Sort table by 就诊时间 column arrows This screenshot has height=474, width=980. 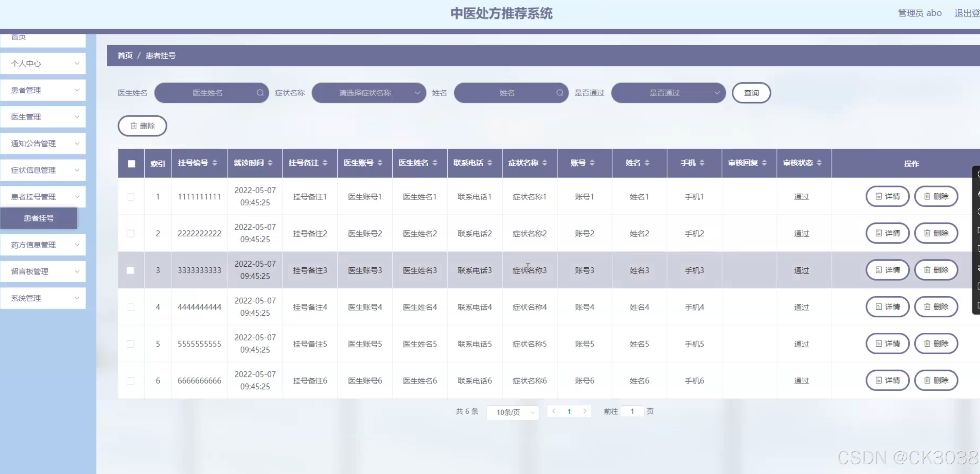tap(270, 163)
